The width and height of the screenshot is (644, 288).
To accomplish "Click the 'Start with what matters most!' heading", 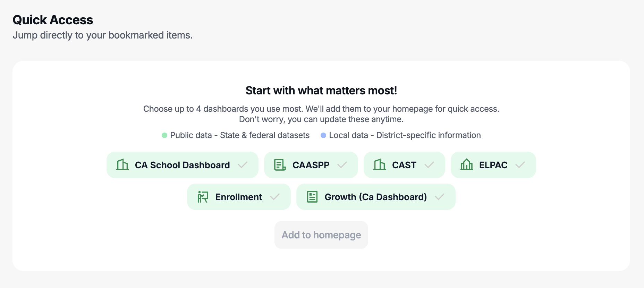I will [321, 91].
